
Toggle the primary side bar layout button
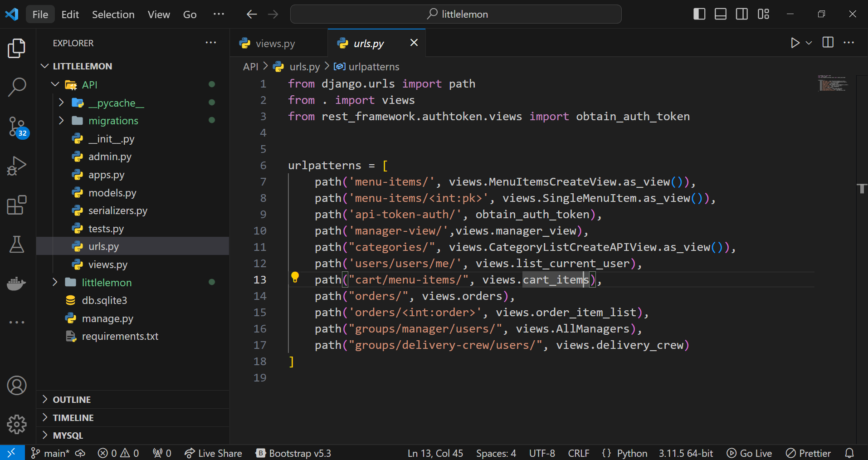pyautogui.click(x=699, y=14)
